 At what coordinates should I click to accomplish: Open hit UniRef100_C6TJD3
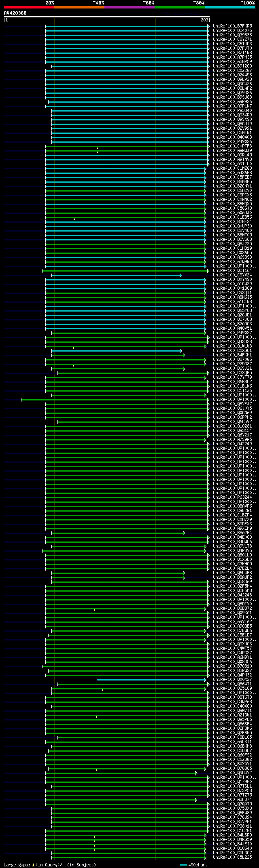coord(232,44)
